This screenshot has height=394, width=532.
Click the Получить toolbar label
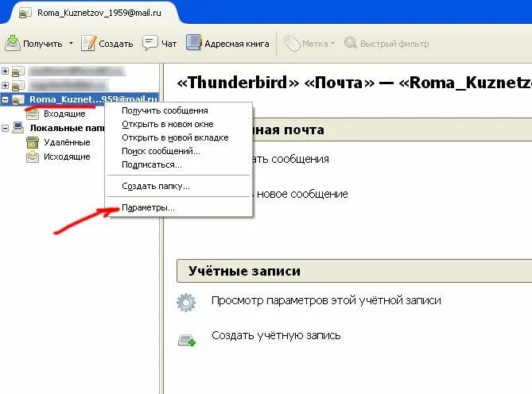(43, 44)
